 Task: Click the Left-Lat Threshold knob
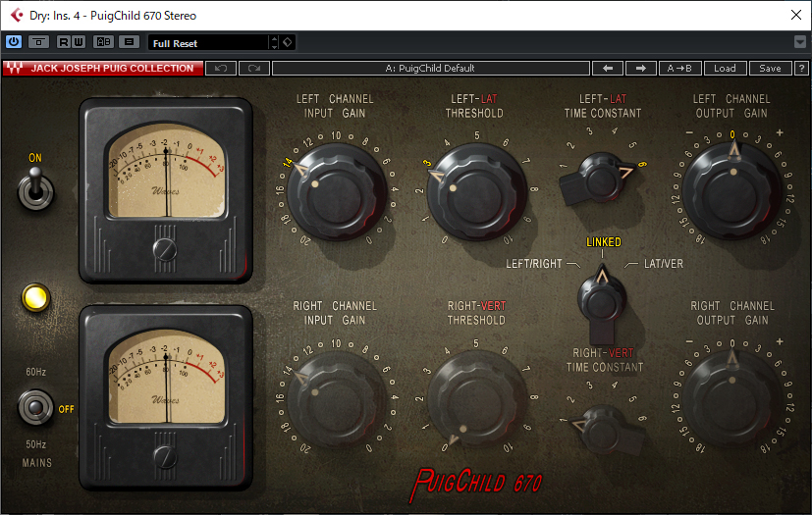click(476, 192)
